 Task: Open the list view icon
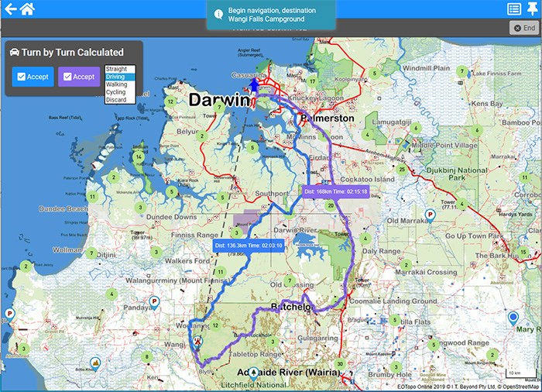(x=513, y=9)
